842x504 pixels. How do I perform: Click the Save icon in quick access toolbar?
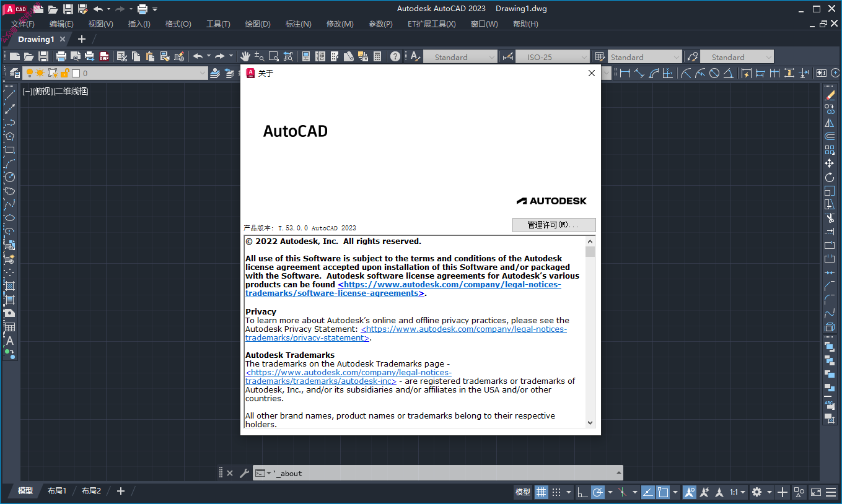[68, 9]
